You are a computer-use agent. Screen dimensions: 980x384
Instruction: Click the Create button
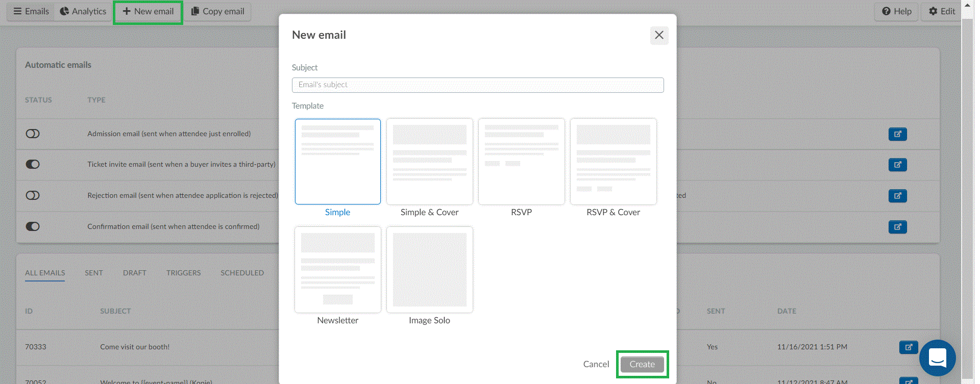642,364
